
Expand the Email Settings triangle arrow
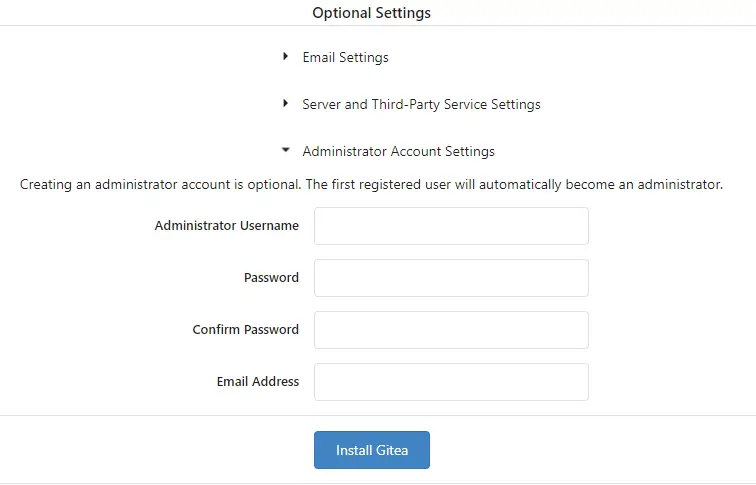(286, 57)
